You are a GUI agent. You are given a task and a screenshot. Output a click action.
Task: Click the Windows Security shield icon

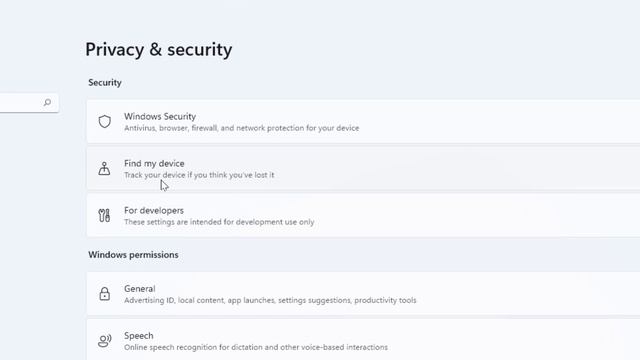click(104, 122)
